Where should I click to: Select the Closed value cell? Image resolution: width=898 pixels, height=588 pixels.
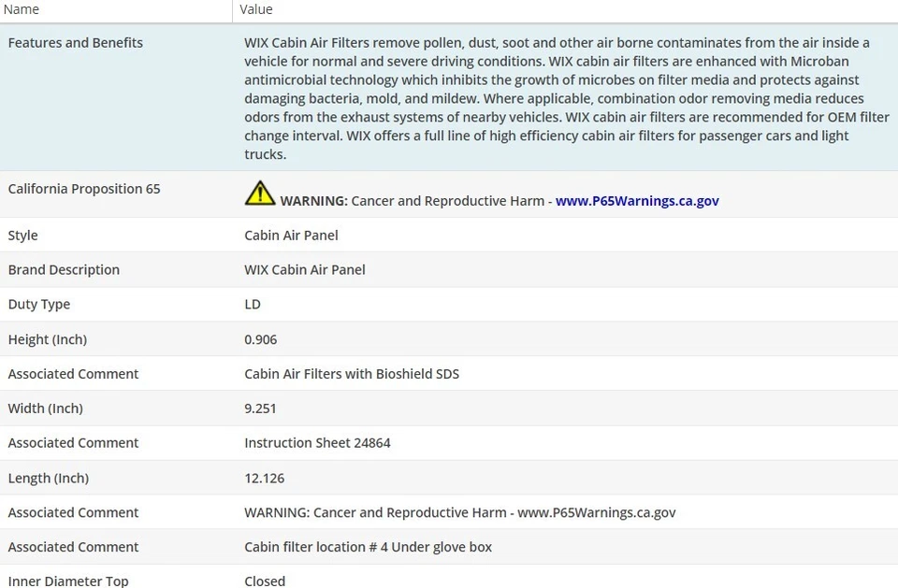tap(265, 581)
